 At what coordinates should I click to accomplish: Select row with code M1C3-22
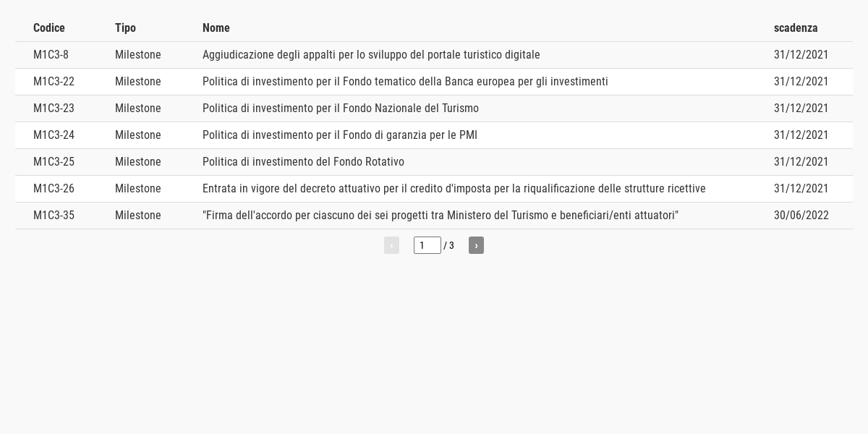point(434,82)
